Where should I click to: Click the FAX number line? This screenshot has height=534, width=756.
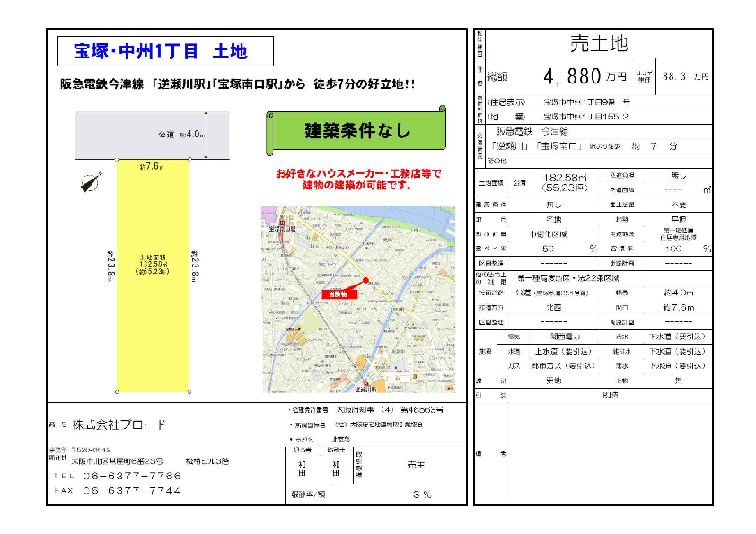117,491
